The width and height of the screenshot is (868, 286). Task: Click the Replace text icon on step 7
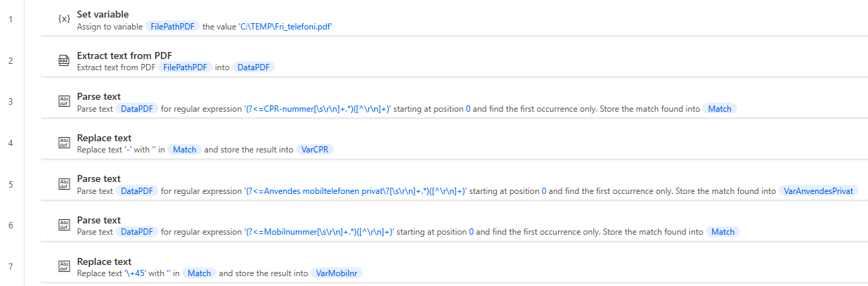(64, 267)
